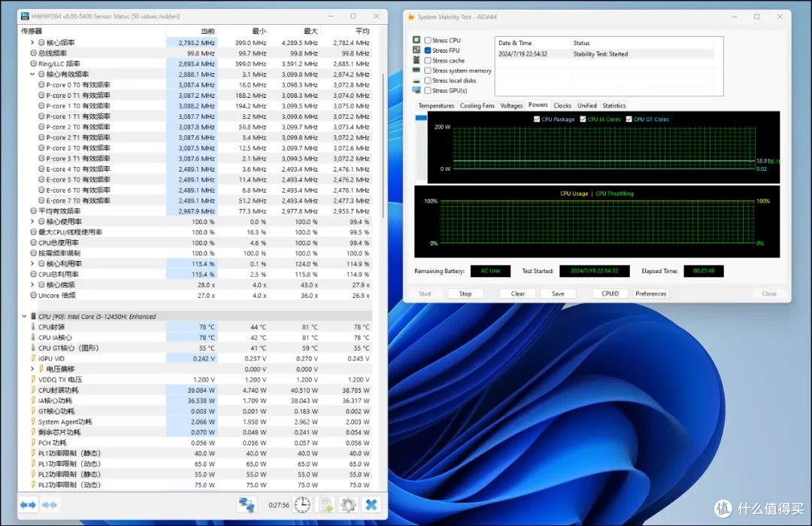Expand the 核心倍频 sensor group
Viewport: 812px width, 526px height.
(x=32, y=284)
